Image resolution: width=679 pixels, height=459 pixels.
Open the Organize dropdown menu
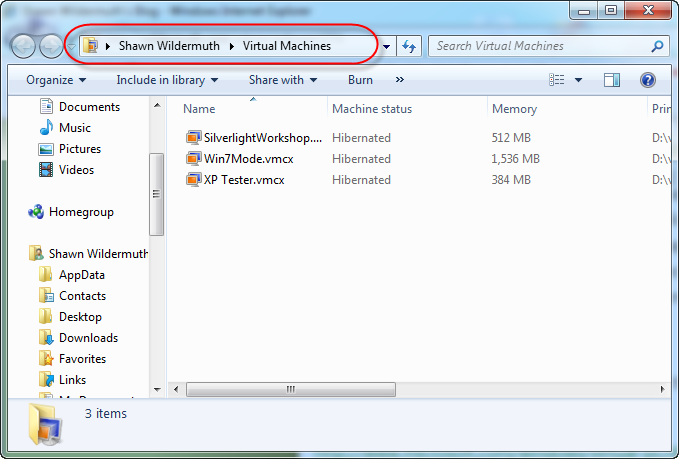pyautogui.click(x=56, y=80)
